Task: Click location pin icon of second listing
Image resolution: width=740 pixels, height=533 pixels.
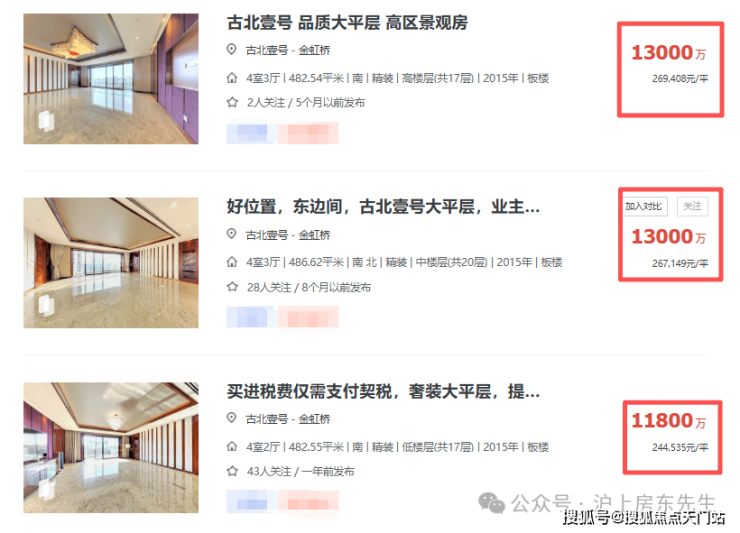Action: click(231, 234)
